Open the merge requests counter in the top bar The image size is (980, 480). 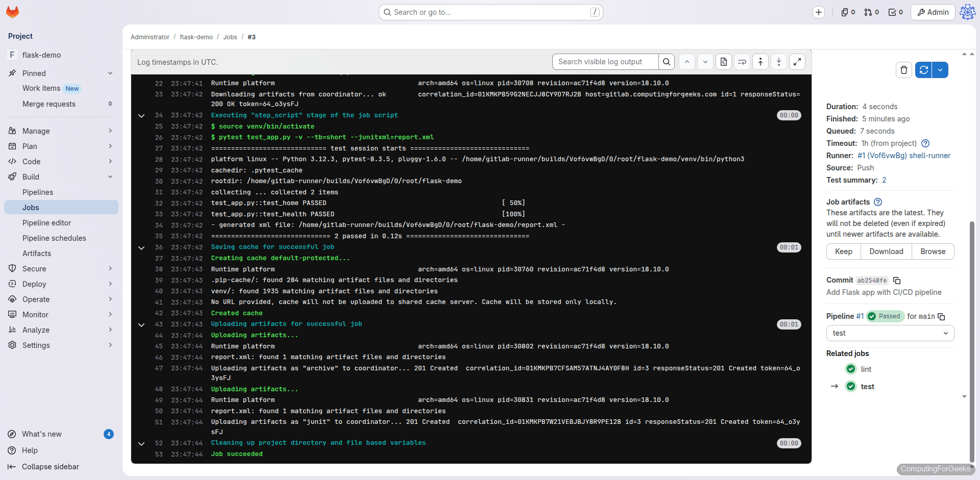click(871, 12)
